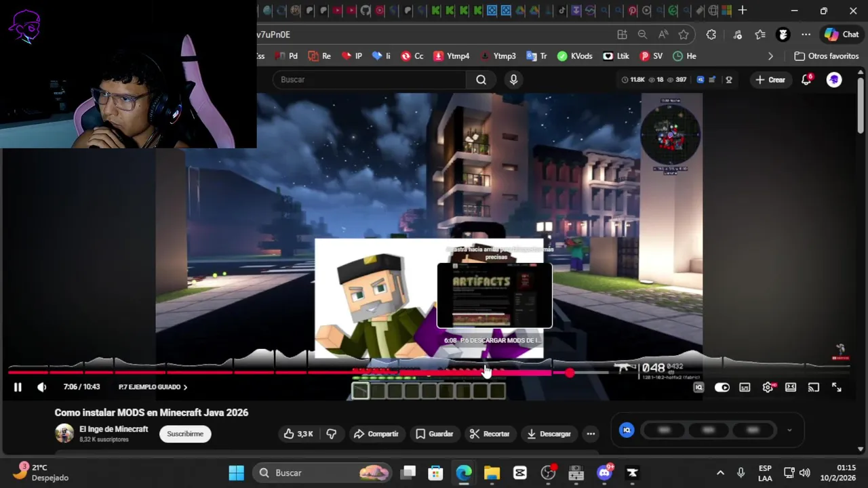Start voice search with the microphone
868x488 pixels.
point(513,79)
